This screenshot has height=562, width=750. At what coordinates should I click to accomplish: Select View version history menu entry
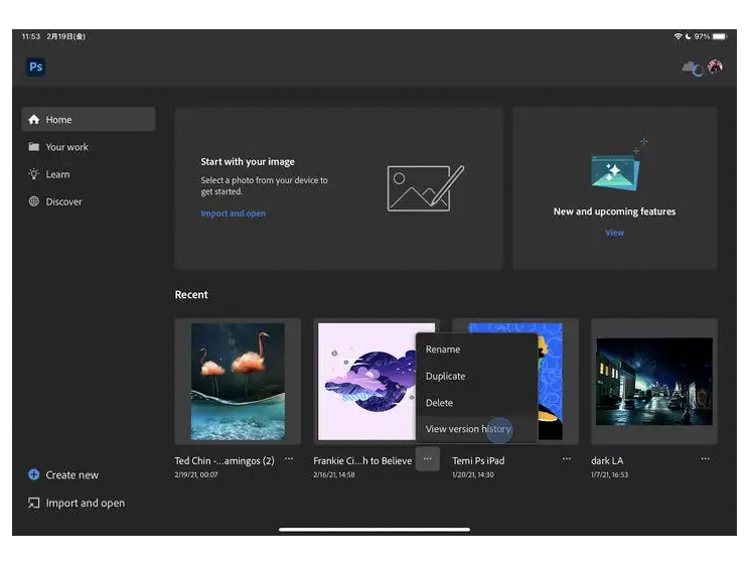(x=477, y=429)
